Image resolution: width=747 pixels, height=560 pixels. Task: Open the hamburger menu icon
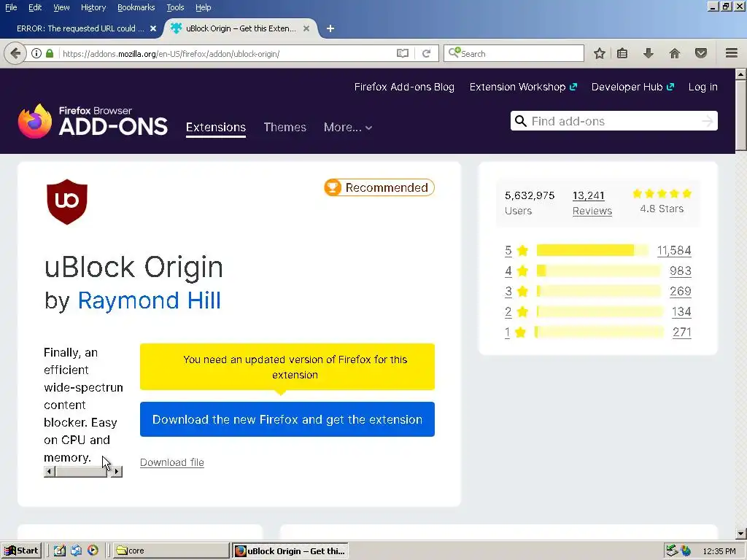(x=732, y=53)
